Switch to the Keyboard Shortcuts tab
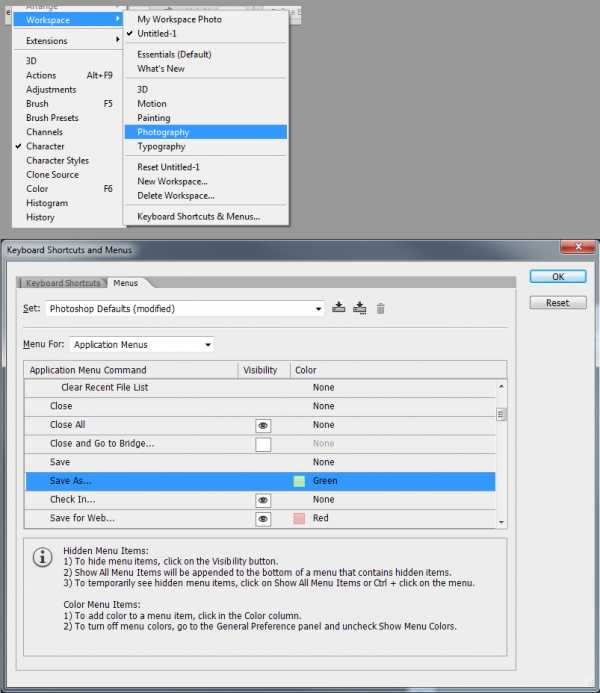This screenshot has height=693, width=600. pyautogui.click(x=63, y=284)
